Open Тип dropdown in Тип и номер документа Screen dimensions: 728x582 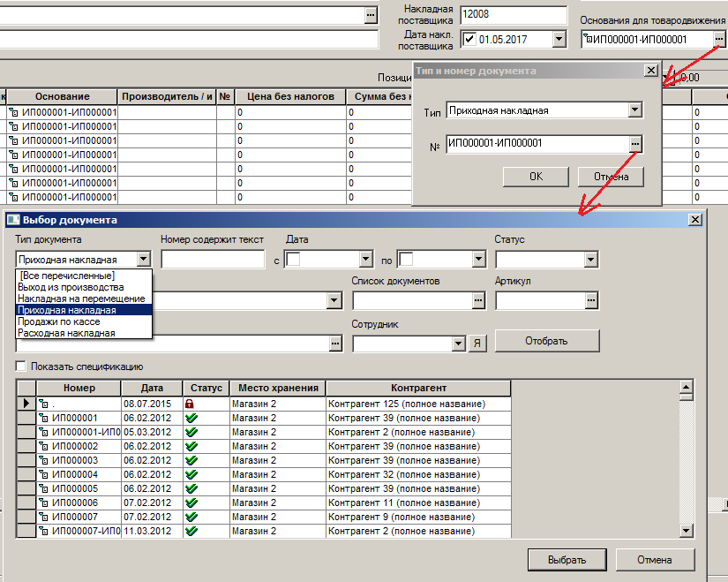click(x=634, y=110)
